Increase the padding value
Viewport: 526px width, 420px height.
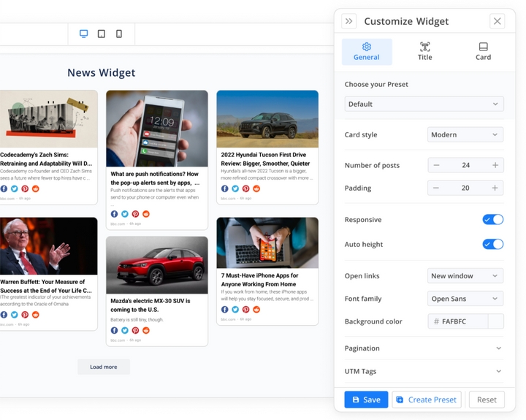495,188
